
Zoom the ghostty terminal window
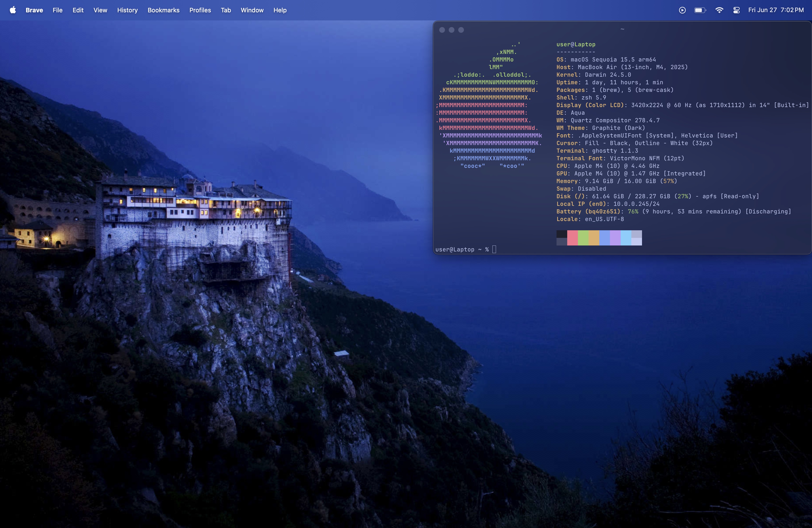[461, 30]
